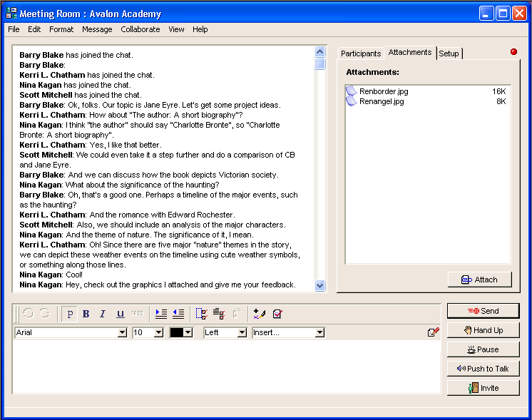The image size is (532, 420).
Task: Decrease indent in the message editor
Action: (x=178, y=314)
